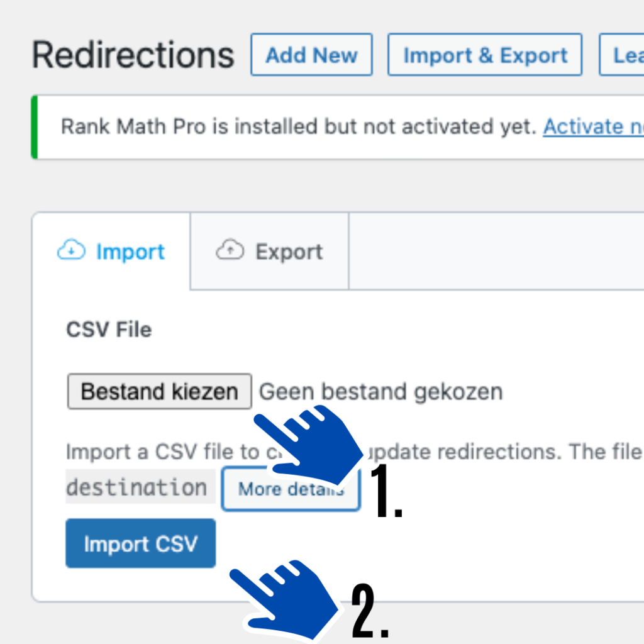Click the Add New button
The width and height of the screenshot is (644, 644).
click(x=311, y=55)
